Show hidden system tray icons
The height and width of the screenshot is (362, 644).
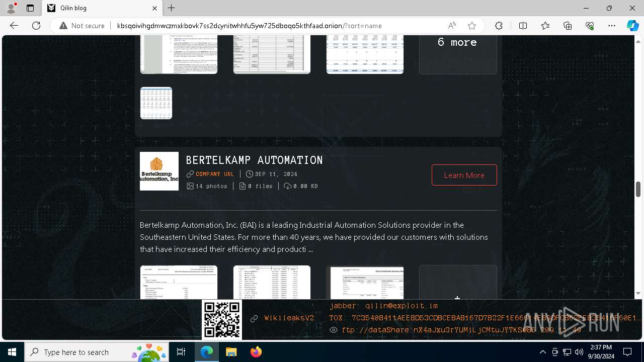click(542, 352)
